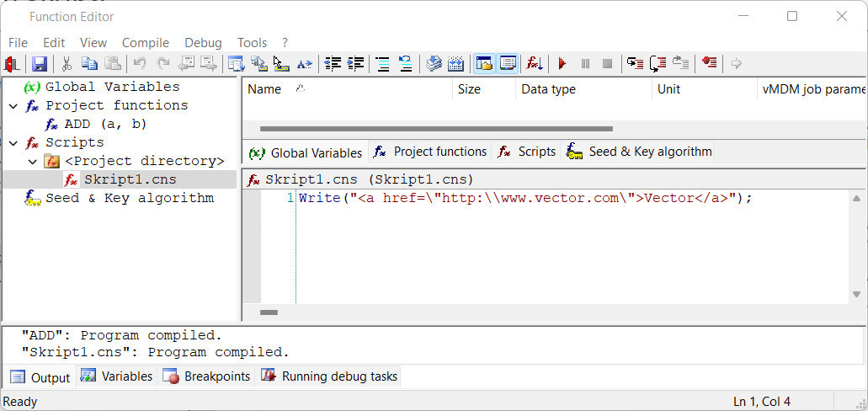Sort by the Name column header
Image resolution: width=868 pixels, height=411 pixels.
(x=348, y=89)
